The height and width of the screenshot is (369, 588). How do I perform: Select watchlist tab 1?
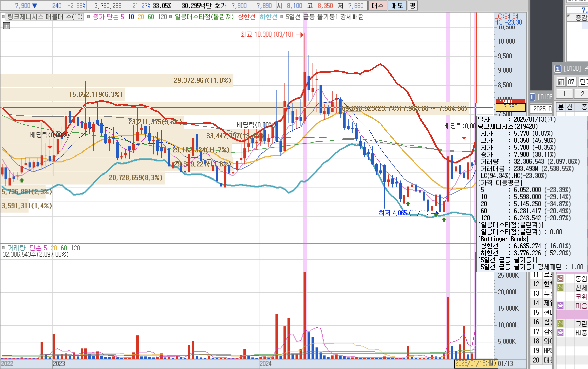564,94
